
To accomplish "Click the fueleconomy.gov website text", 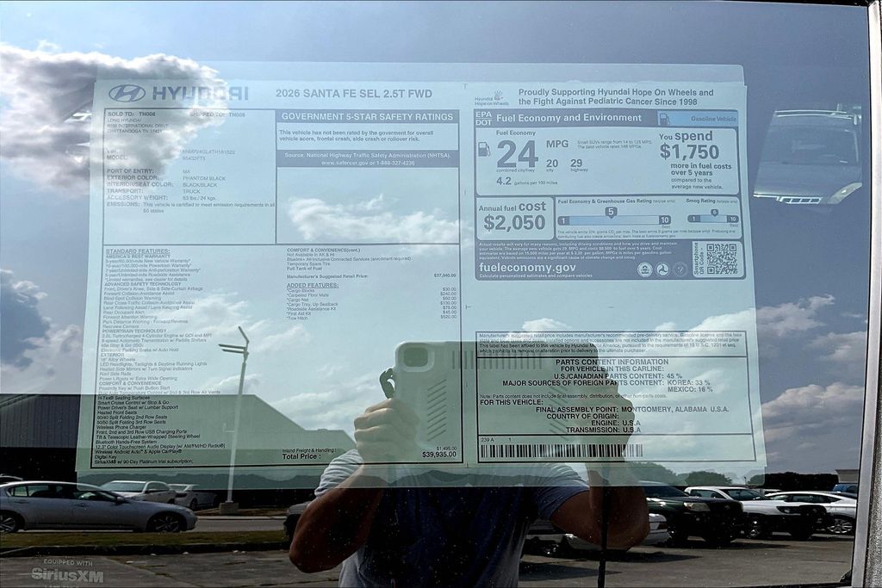I will point(527,268).
